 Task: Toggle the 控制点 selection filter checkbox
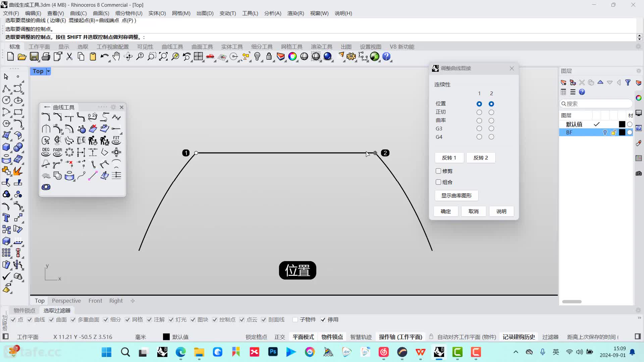click(215, 320)
